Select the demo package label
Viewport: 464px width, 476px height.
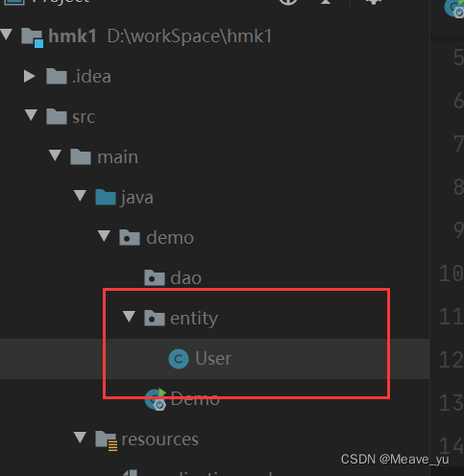coord(170,238)
